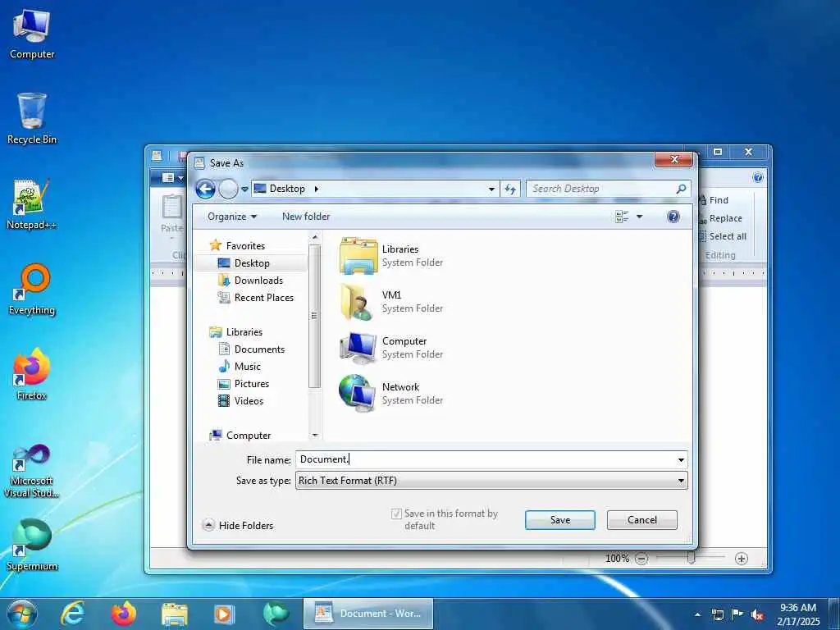
Task: Click the Desktop breadcrumb arrow in address bar
Action: 317,189
